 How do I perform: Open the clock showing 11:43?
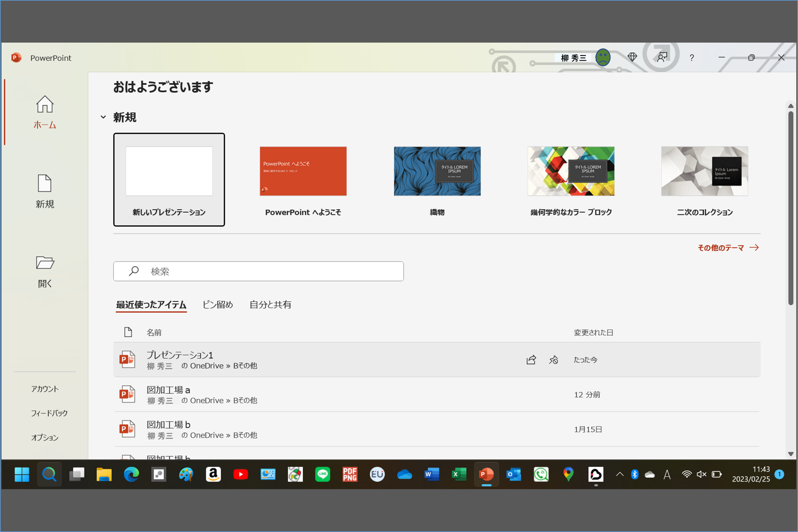pos(751,474)
